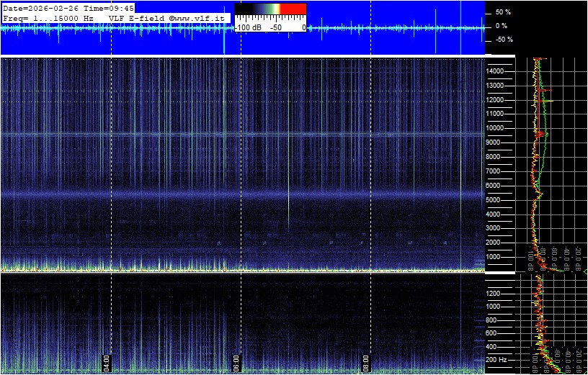Click the -50 tick on the color scale
The image size is (588, 375).
(x=275, y=27)
